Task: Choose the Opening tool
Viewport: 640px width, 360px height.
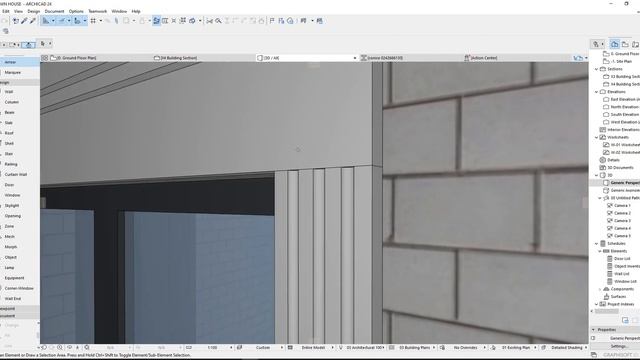Action: coord(19,216)
